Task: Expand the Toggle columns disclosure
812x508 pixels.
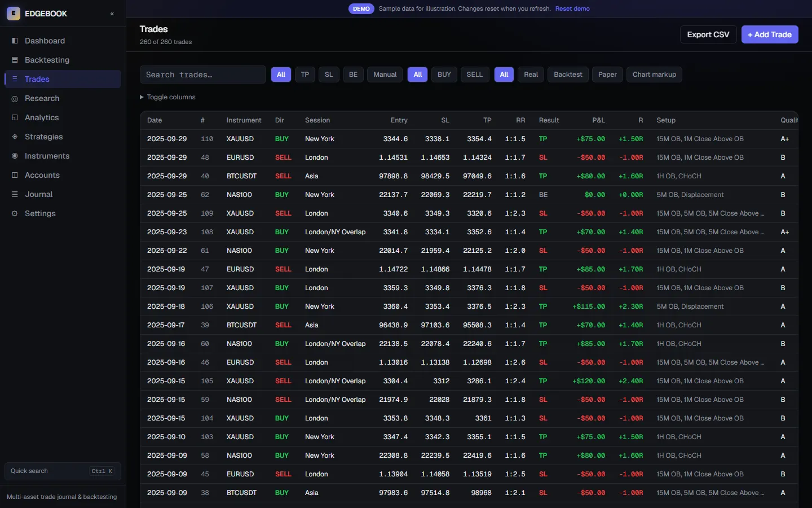Action: tap(167, 97)
